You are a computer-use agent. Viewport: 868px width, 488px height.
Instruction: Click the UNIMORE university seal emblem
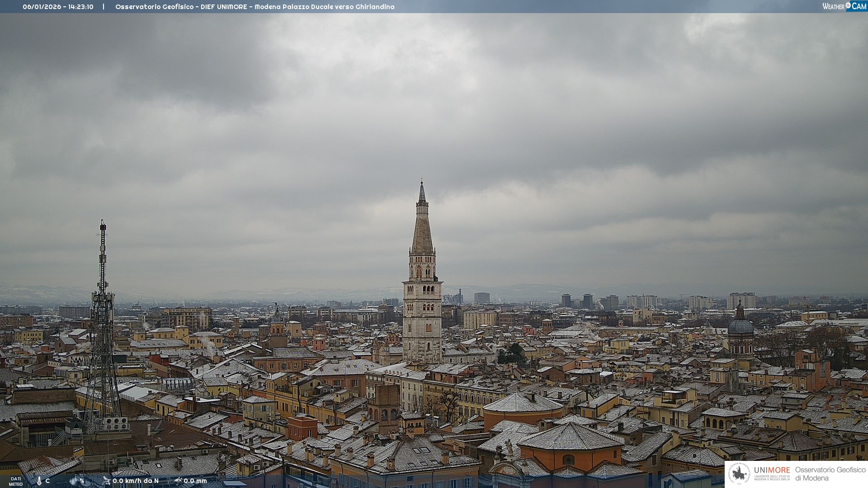pyautogui.click(x=739, y=474)
